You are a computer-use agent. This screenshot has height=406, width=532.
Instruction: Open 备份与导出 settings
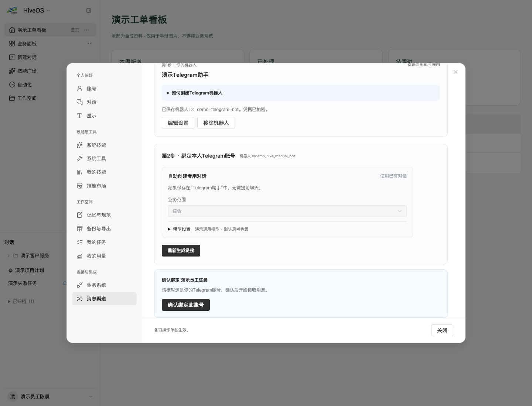(104, 229)
